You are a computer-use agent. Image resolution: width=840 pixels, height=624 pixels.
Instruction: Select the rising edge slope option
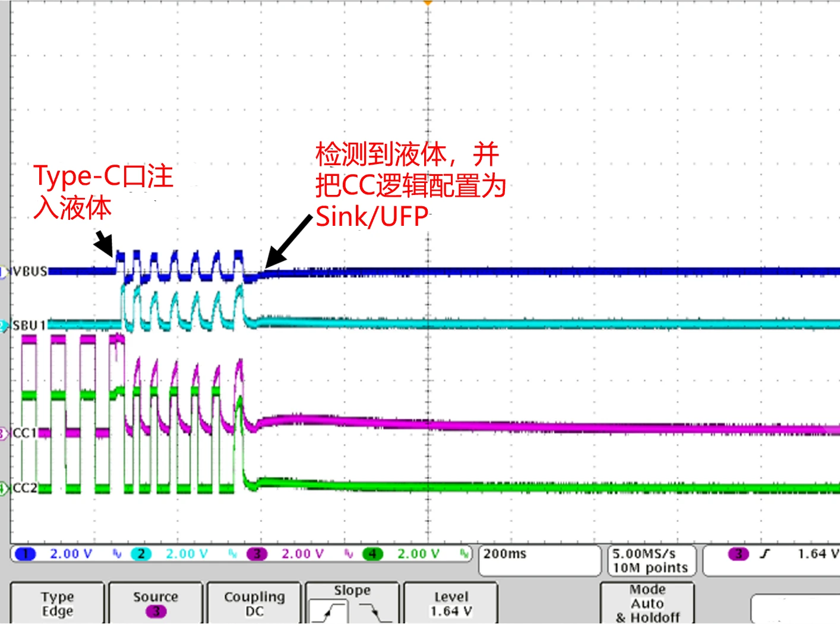click(329, 611)
